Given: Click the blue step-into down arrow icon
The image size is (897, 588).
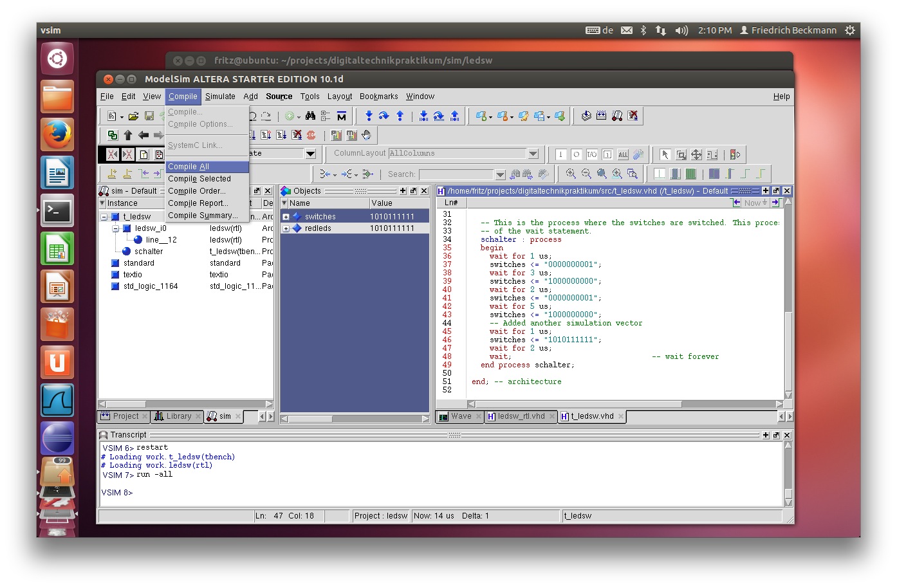Looking at the screenshot, I should (369, 116).
